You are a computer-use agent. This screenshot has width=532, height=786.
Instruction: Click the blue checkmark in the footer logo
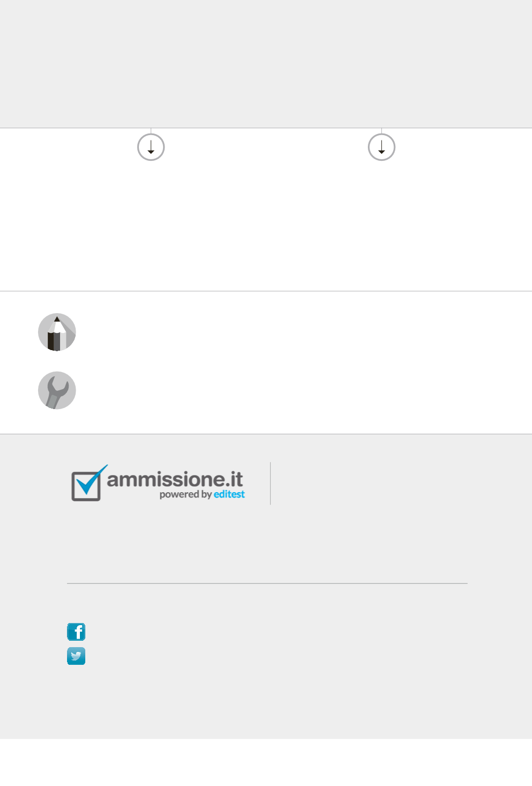91,480
